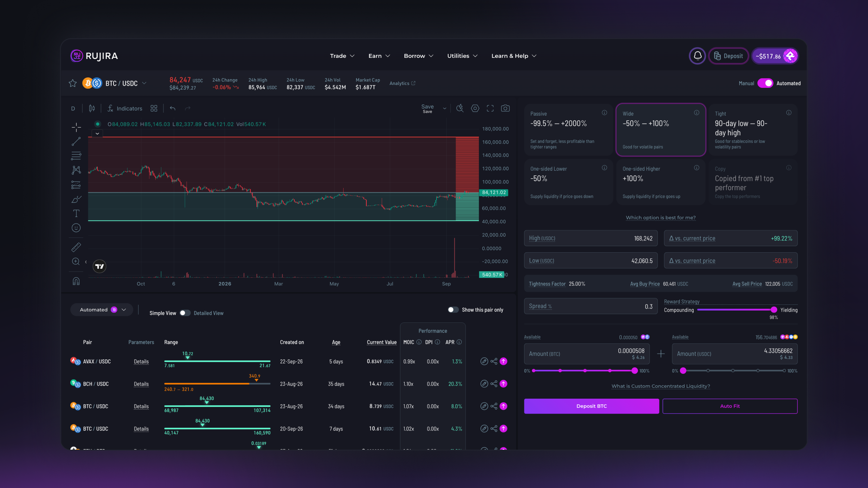The height and width of the screenshot is (488, 868).
Task: Open 'Which option is best for me?' link
Action: 661,218
